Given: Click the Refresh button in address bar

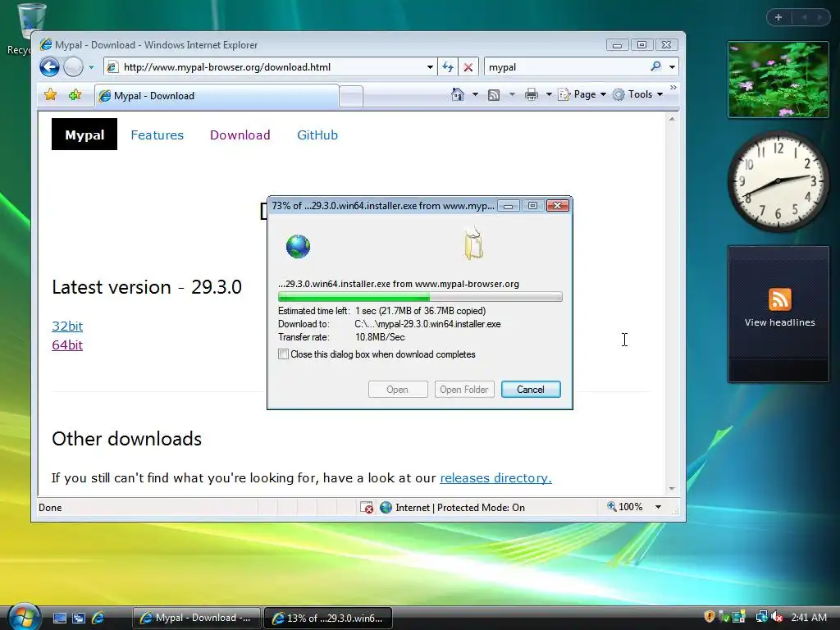Looking at the screenshot, I should (x=448, y=67).
